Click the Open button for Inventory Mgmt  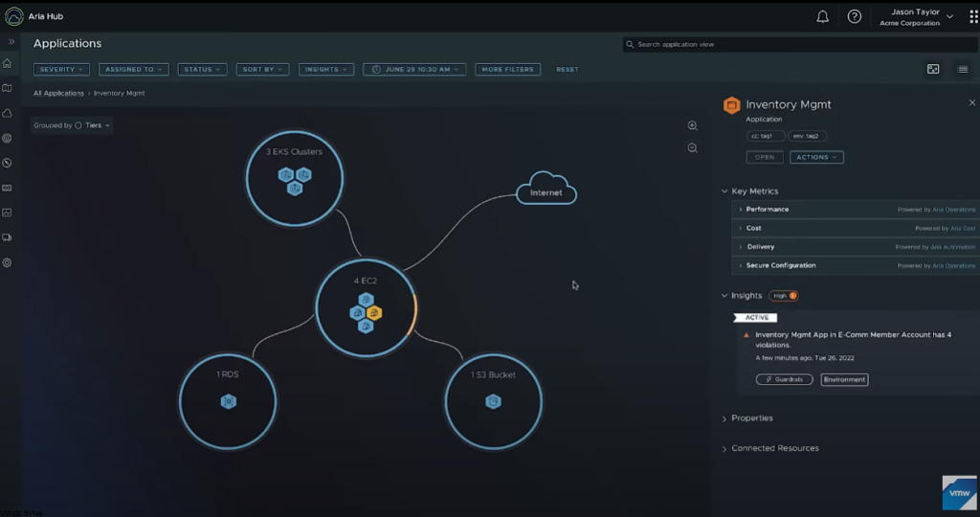coord(765,158)
